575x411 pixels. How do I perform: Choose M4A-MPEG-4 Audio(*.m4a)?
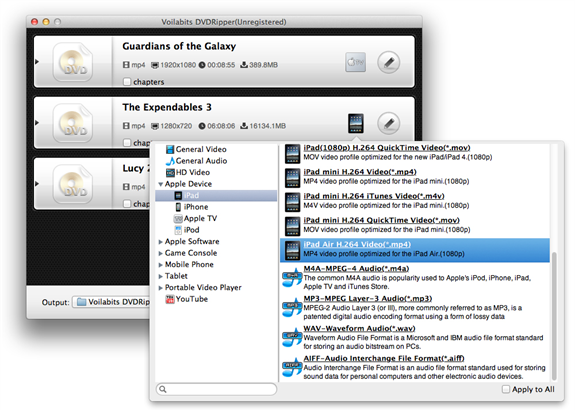coord(356,269)
